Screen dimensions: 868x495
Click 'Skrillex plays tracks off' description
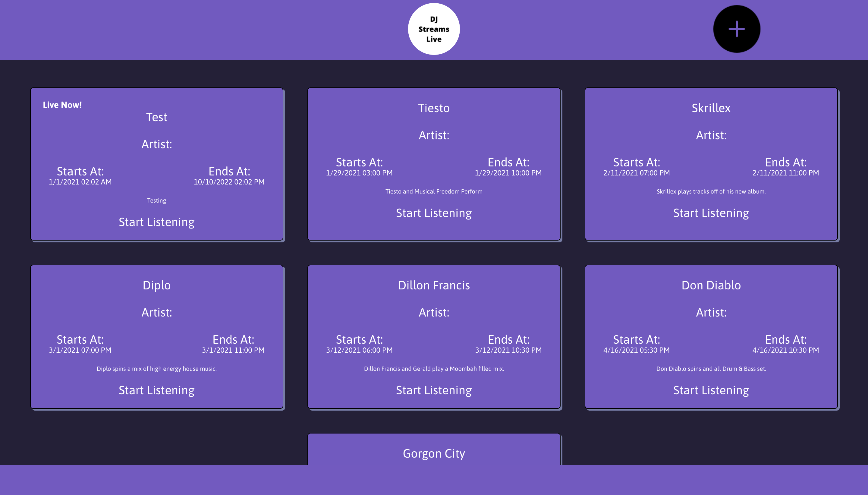point(711,191)
